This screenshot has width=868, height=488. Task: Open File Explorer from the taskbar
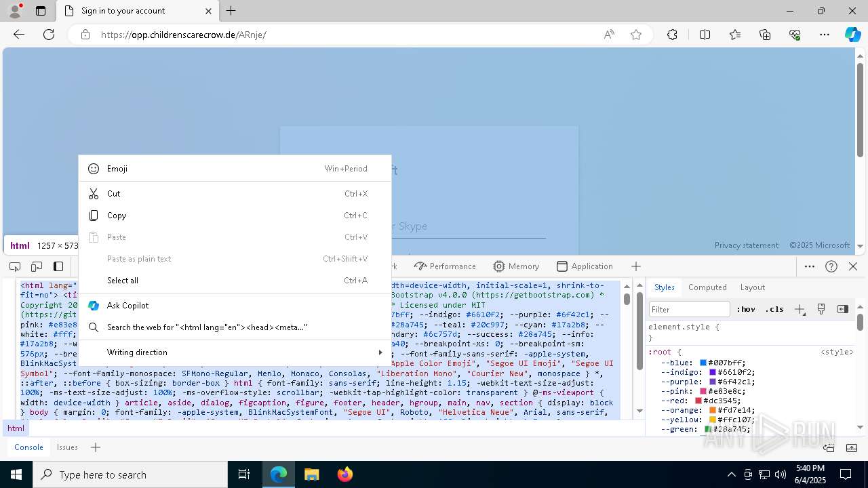311,474
